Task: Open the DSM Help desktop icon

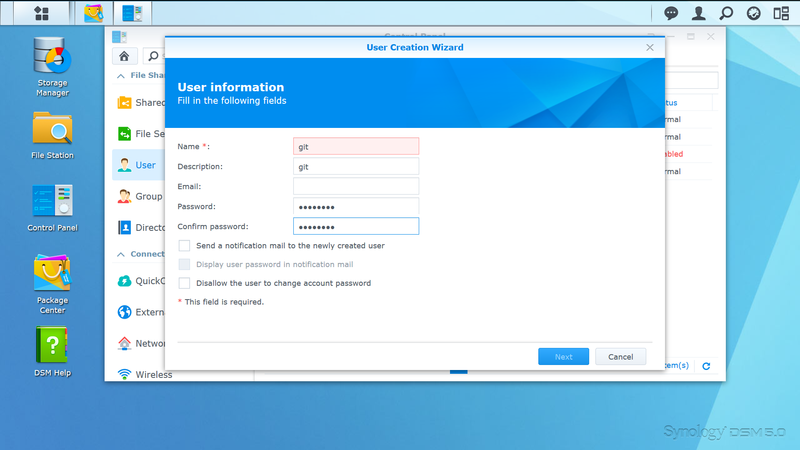Action: tap(52, 352)
